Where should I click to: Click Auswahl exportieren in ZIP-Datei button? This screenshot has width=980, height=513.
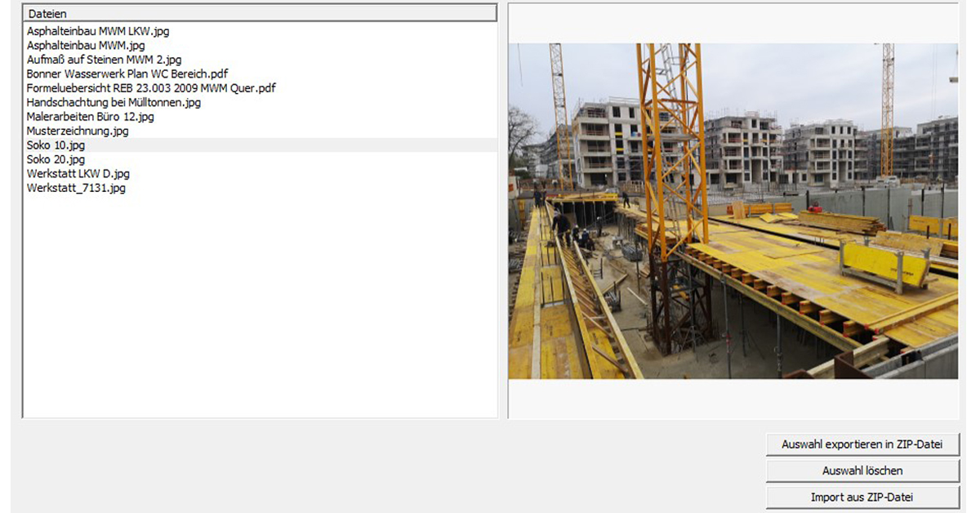click(x=862, y=444)
